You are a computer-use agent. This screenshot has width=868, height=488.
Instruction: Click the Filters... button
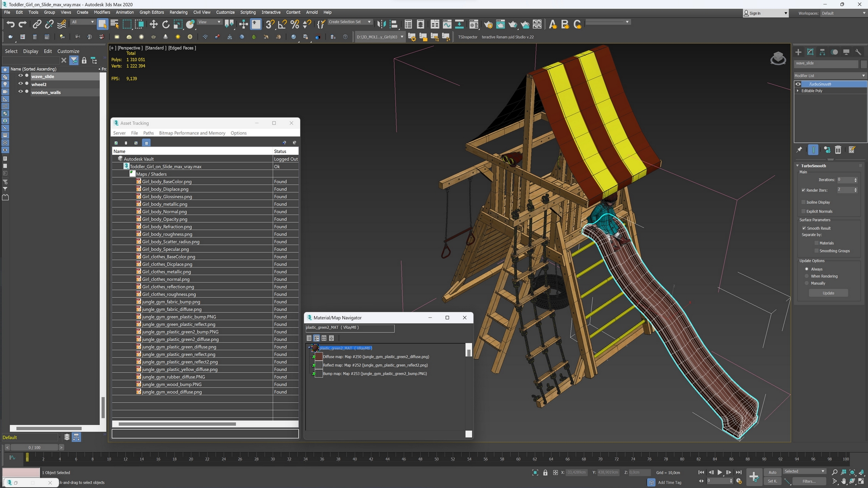tap(809, 481)
